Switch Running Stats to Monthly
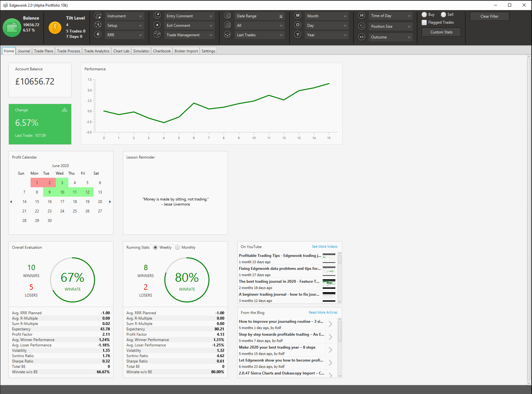Image resolution: width=532 pixels, height=394 pixels. [x=177, y=247]
